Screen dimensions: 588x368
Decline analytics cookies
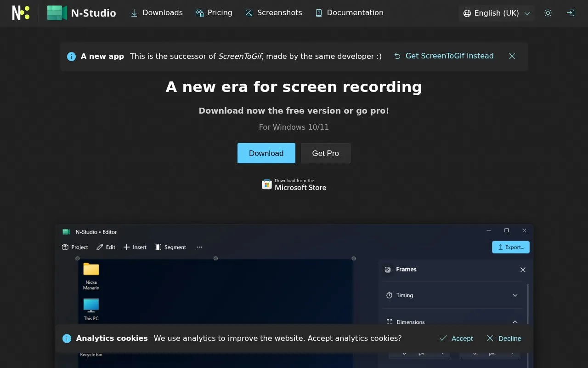(504, 339)
